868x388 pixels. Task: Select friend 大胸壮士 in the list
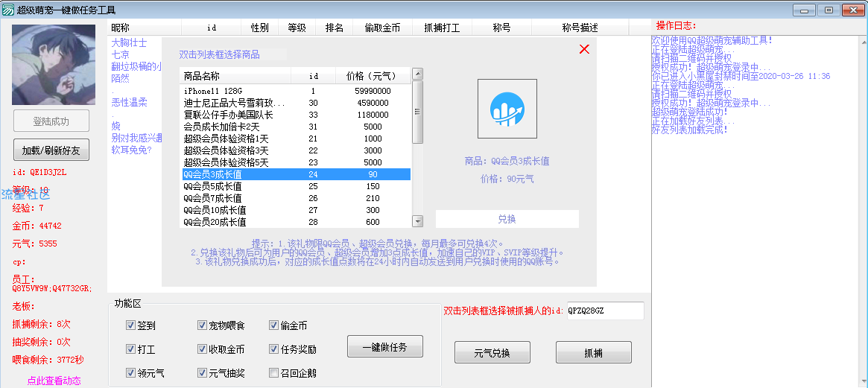click(x=129, y=42)
